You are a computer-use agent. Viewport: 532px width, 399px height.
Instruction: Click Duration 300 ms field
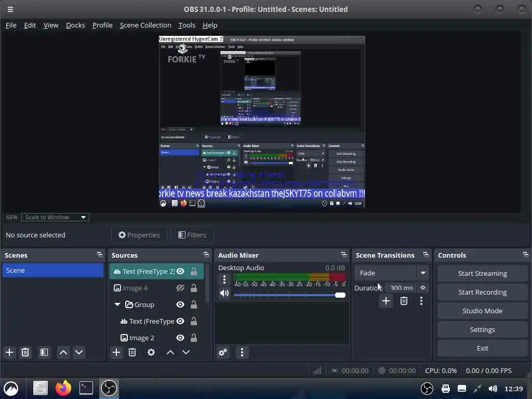(x=402, y=288)
